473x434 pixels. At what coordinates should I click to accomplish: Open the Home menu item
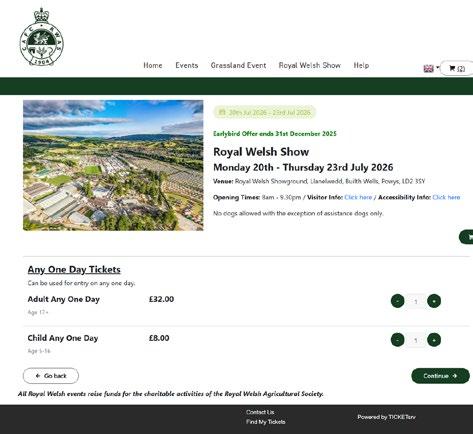[x=153, y=65]
